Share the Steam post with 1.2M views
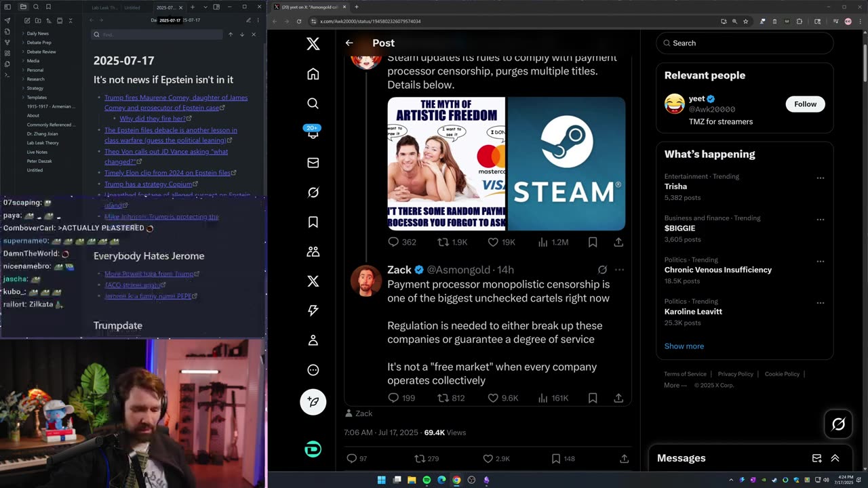Image resolution: width=868 pixels, height=488 pixels. [x=618, y=242]
